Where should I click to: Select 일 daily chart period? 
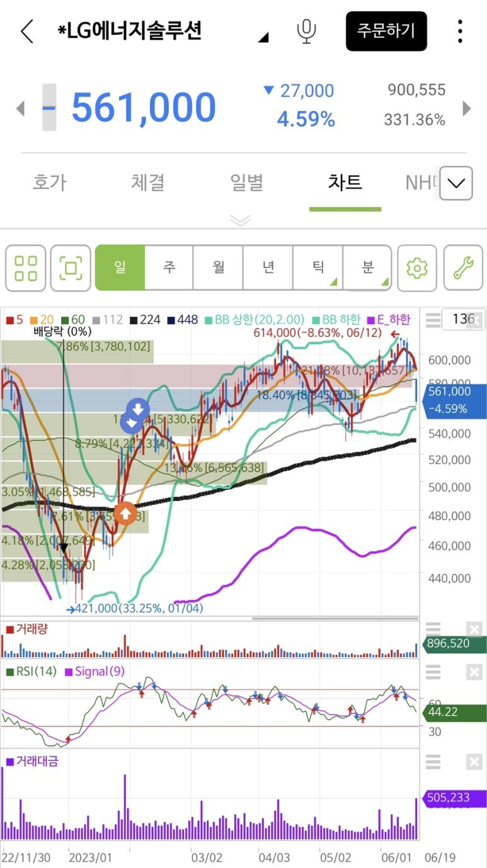click(120, 268)
